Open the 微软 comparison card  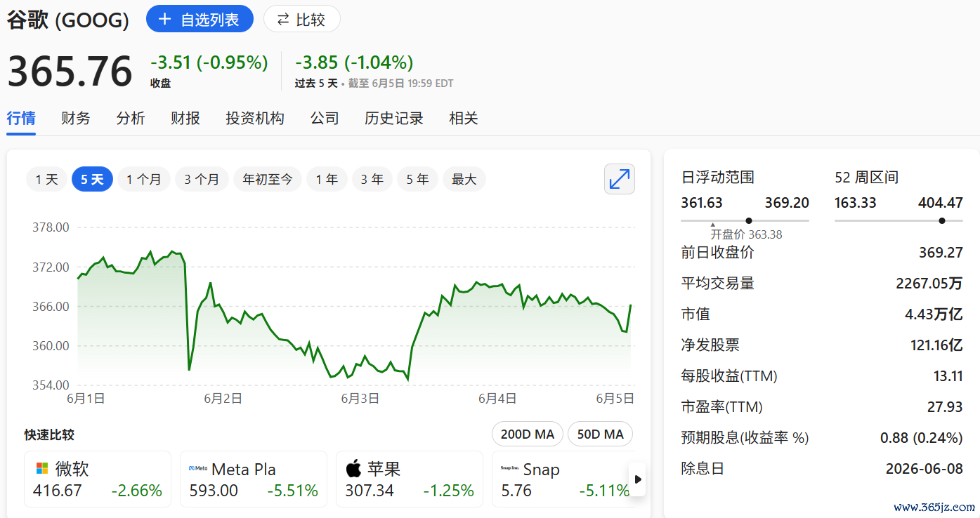(x=98, y=479)
